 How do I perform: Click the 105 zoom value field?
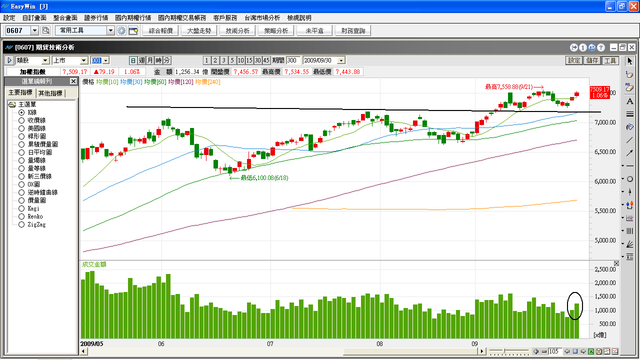[555, 351]
